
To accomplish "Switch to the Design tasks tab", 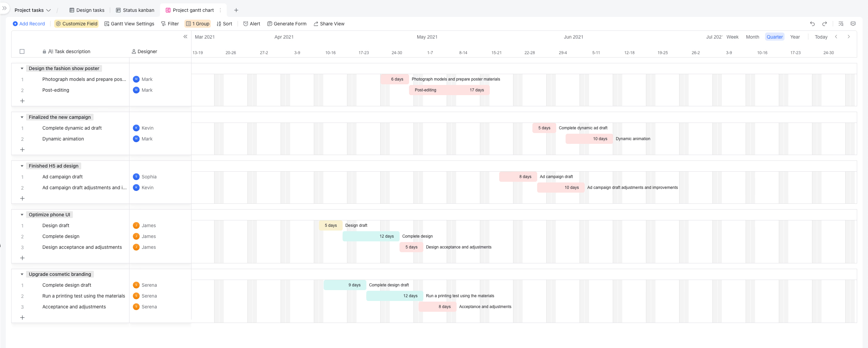I will [x=87, y=10].
